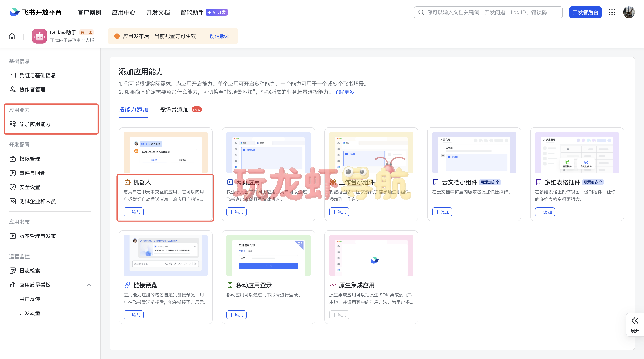The height and width of the screenshot is (359, 644).
Task: Add the 多维表格插件 capability
Action: [x=545, y=212]
